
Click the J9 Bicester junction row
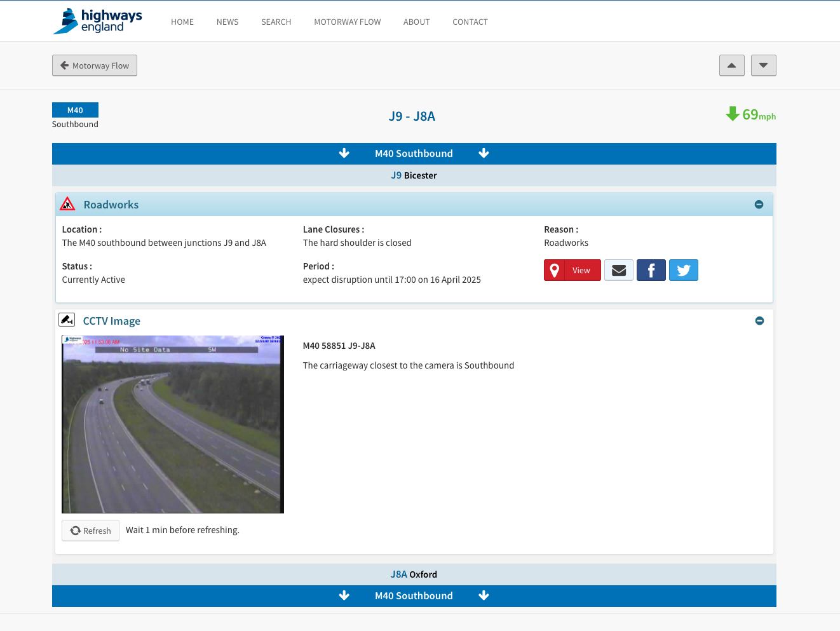pos(414,175)
